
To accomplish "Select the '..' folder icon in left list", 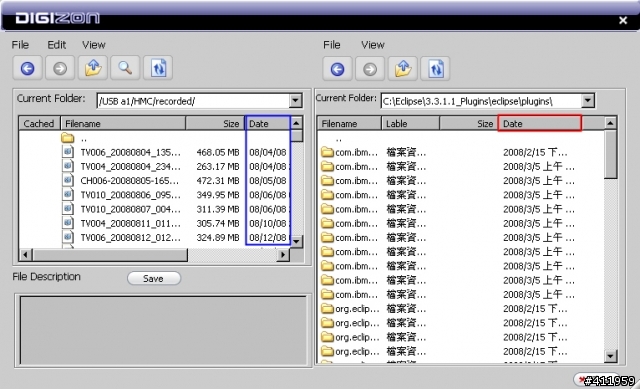I will click(x=68, y=138).
